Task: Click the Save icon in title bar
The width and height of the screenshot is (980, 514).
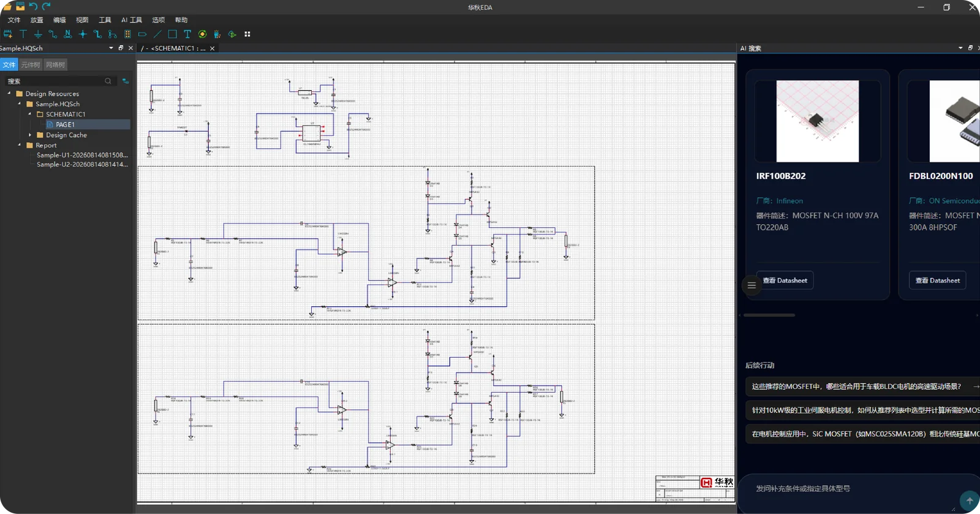Action: pos(20,6)
